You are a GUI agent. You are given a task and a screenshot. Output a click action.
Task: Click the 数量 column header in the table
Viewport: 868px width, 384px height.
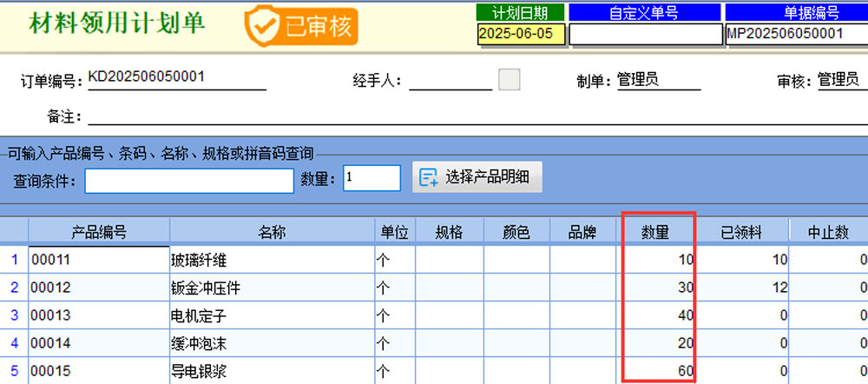click(x=656, y=232)
